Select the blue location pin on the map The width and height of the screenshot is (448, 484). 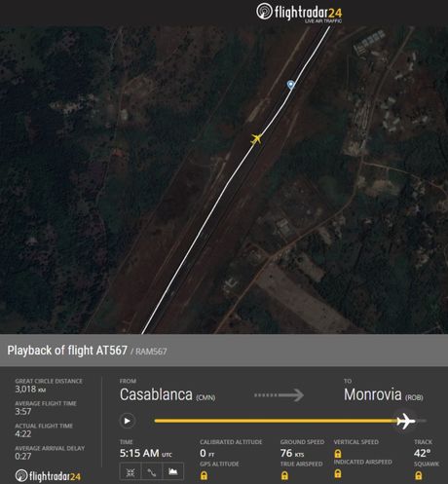point(291,85)
